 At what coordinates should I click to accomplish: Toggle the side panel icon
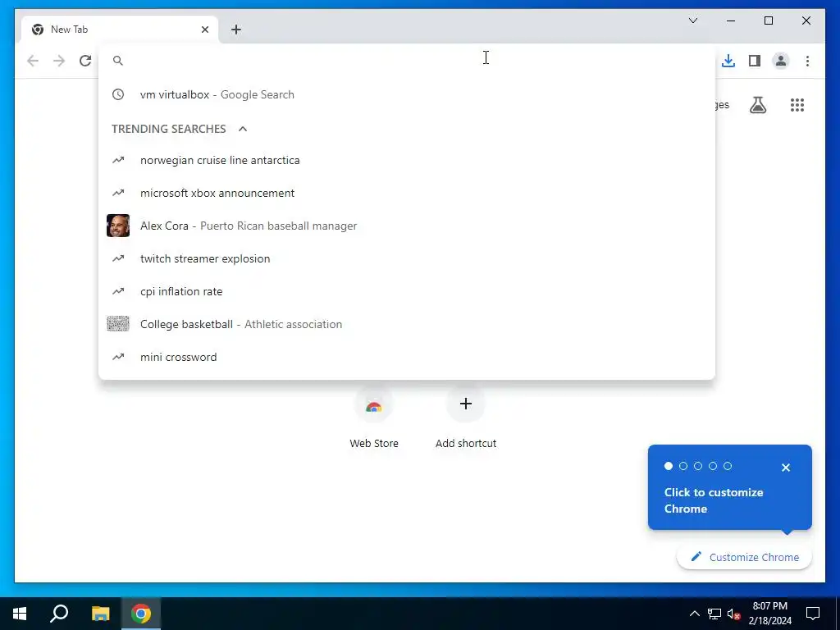click(755, 61)
